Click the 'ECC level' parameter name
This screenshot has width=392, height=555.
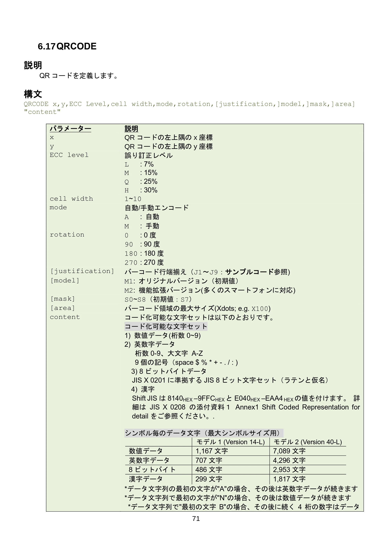coord(69,155)
